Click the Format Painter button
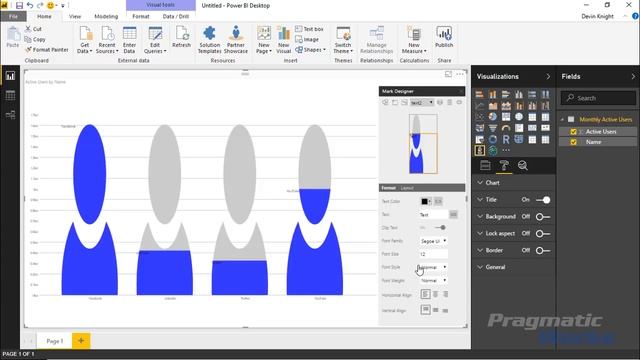 (x=47, y=50)
